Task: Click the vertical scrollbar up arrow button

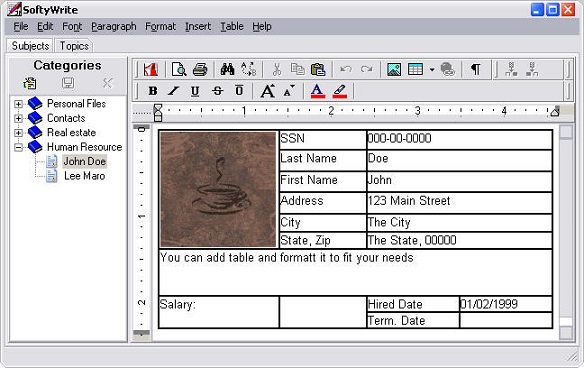Action: coord(566,132)
